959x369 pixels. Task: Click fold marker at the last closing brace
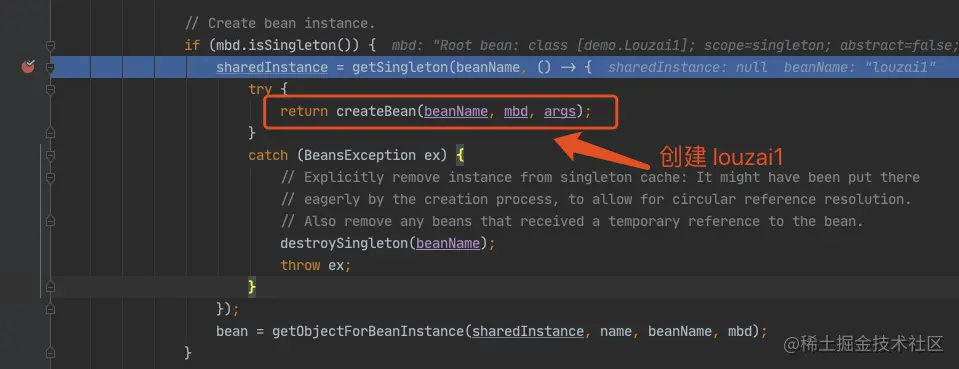(x=51, y=353)
